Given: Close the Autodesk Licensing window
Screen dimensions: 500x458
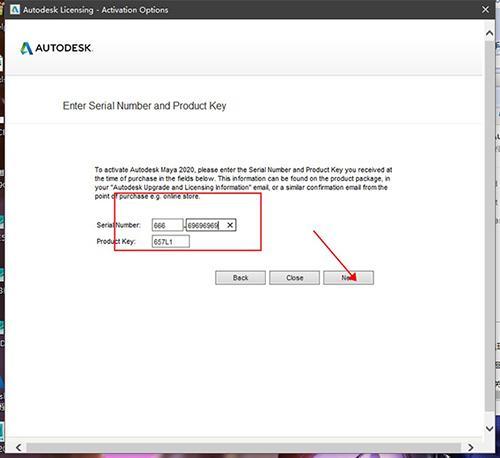Looking at the screenshot, I should (x=485, y=10).
